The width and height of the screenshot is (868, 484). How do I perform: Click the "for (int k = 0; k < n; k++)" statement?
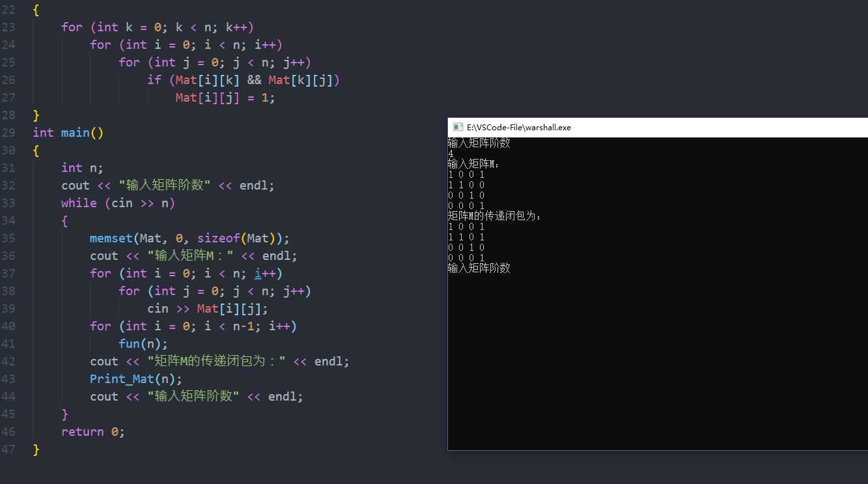click(x=158, y=27)
